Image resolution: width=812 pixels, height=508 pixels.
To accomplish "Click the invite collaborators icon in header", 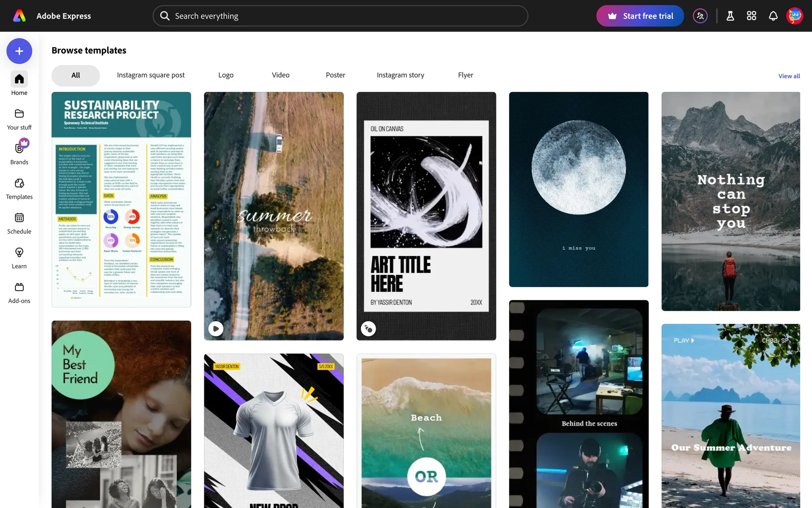I will pos(700,16).
